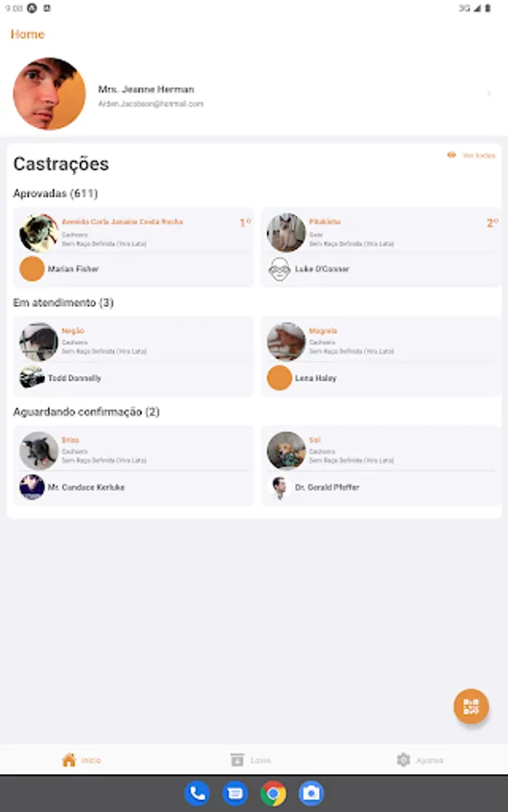Launch Chrome from the dock
Screen dimensions: 508x812
272,793
